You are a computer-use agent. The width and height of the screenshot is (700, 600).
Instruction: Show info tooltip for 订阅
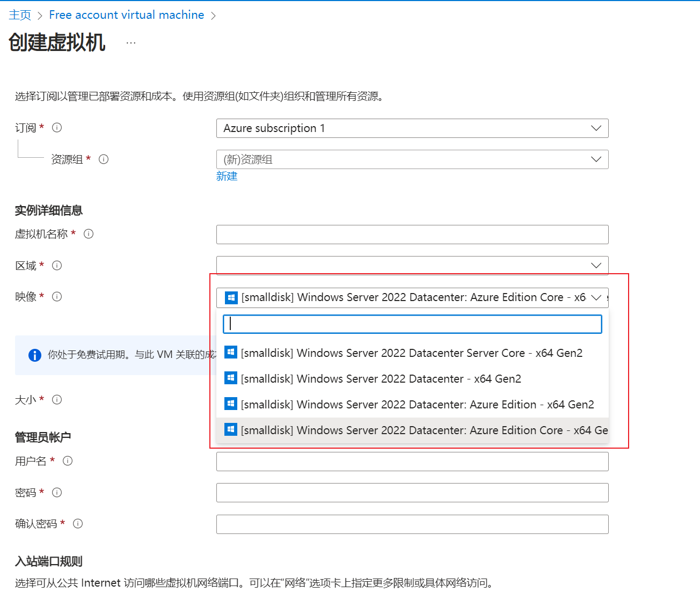pos(57,128)
